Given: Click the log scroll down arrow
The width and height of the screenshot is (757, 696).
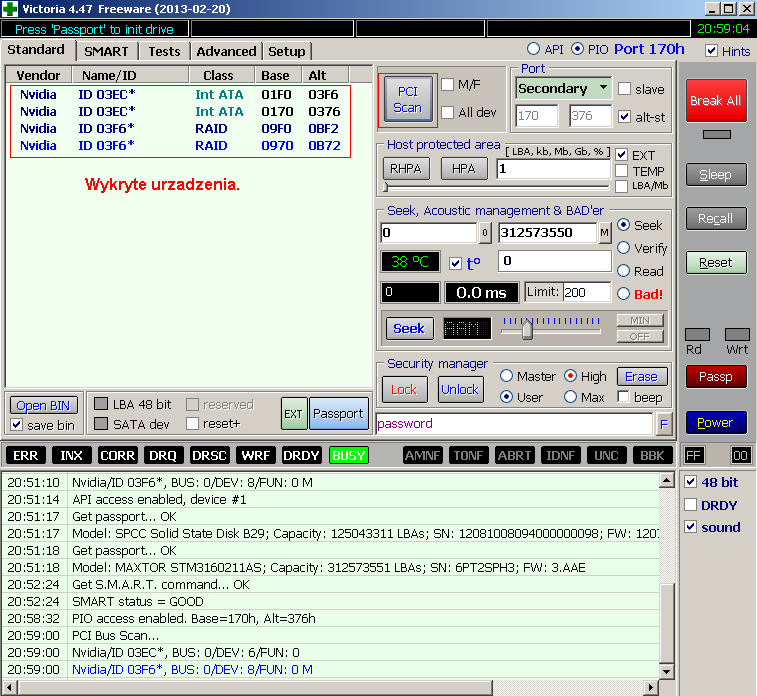Looking at the screenshot, I should point(666,671).
